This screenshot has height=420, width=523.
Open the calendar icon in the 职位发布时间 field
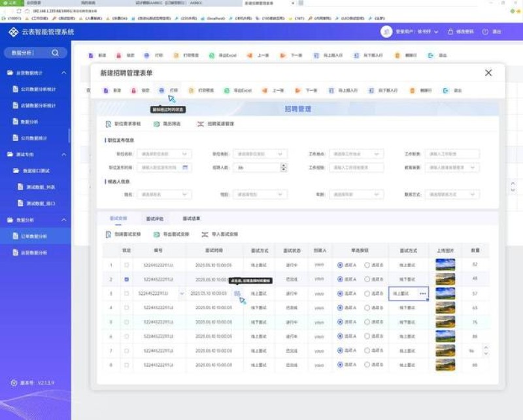185,167
